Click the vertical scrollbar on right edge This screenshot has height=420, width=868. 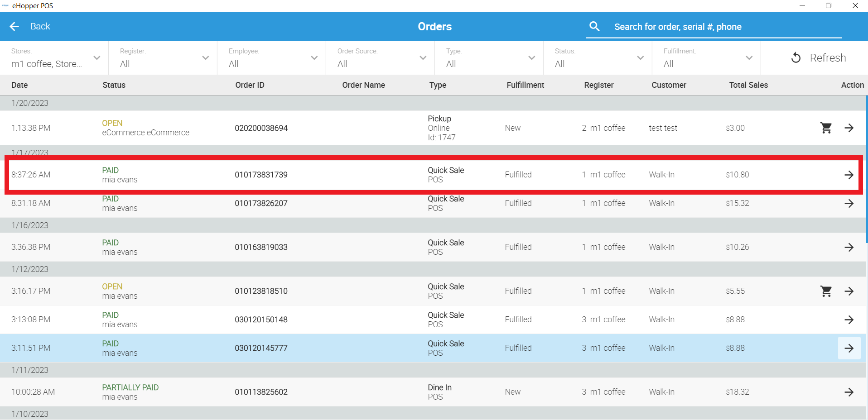[867, 169]
